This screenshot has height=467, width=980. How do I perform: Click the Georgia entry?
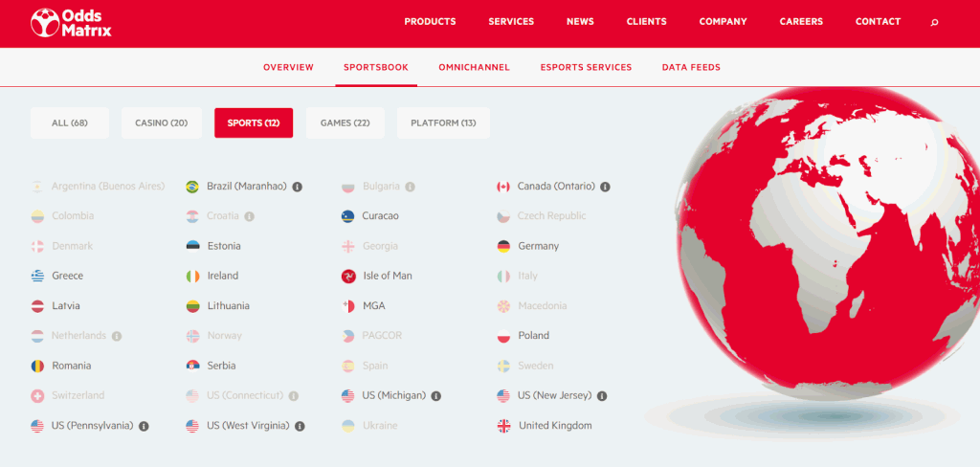370,246
